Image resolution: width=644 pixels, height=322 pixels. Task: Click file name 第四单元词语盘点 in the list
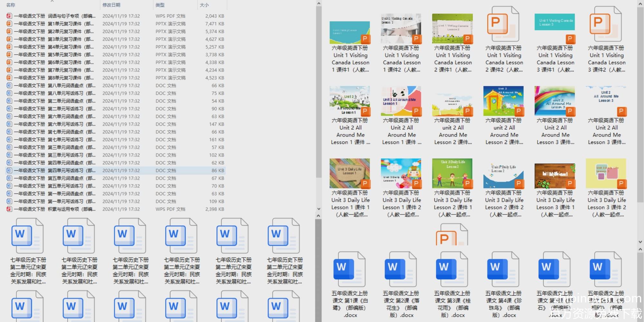click(x=55, y=163)
